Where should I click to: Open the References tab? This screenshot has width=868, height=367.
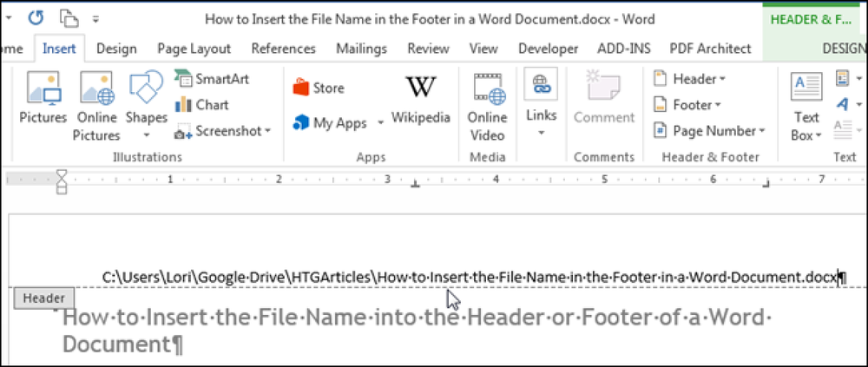point(284,49)
